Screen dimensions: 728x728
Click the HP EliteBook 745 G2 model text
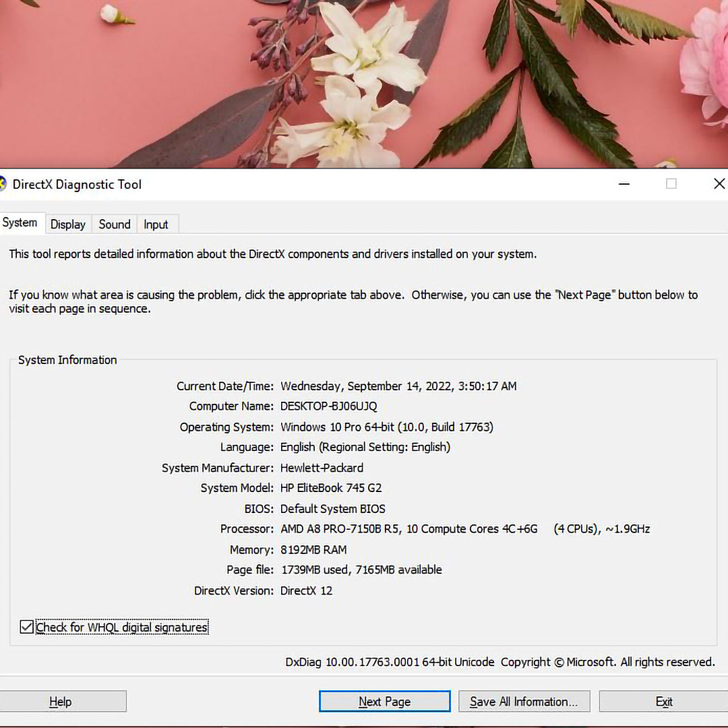point(331,488)
